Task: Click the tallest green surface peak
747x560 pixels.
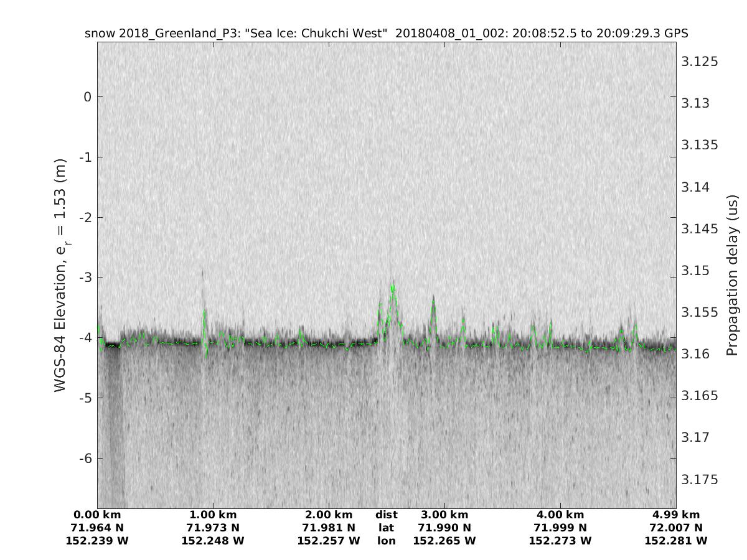Action: coord(393,287)
